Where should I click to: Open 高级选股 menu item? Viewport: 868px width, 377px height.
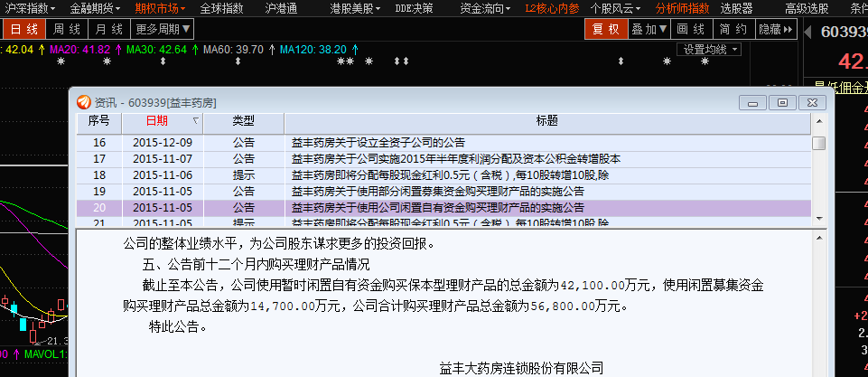pyautogui.click(x=807, y=8)
